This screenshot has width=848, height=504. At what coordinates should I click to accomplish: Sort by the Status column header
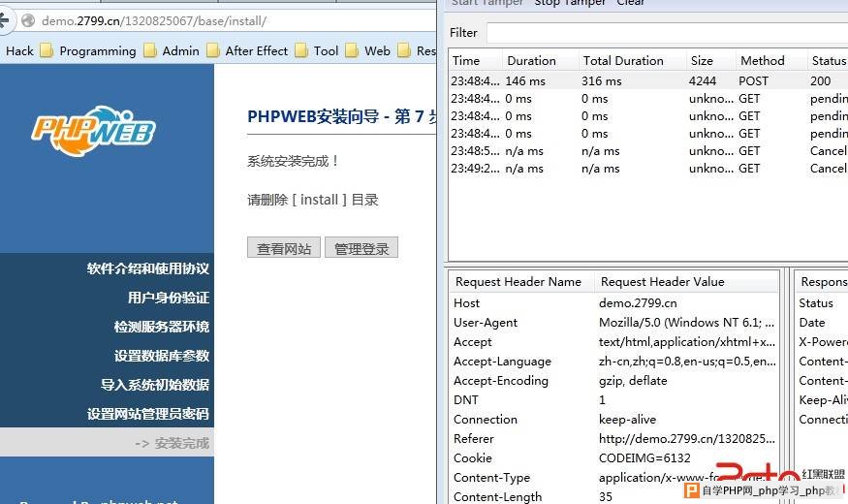[828, 60]
